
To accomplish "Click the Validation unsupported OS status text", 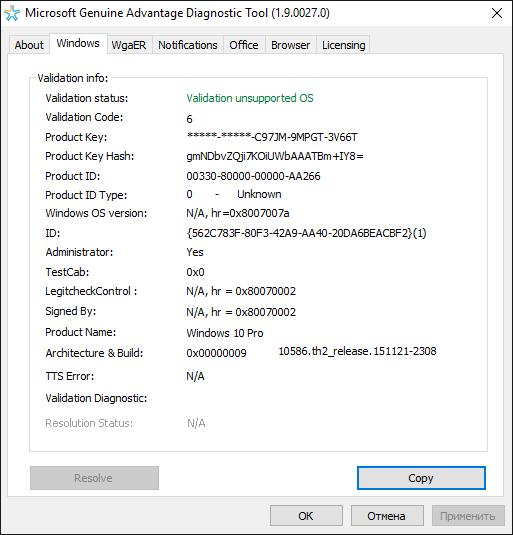I will (x=250, y=98).
